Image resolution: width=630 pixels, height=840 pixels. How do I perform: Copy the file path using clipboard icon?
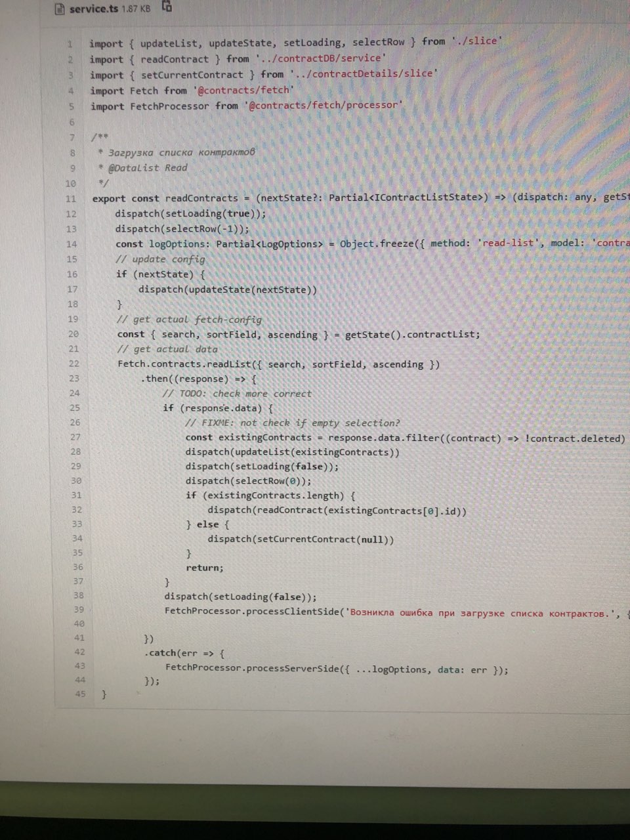167,7
